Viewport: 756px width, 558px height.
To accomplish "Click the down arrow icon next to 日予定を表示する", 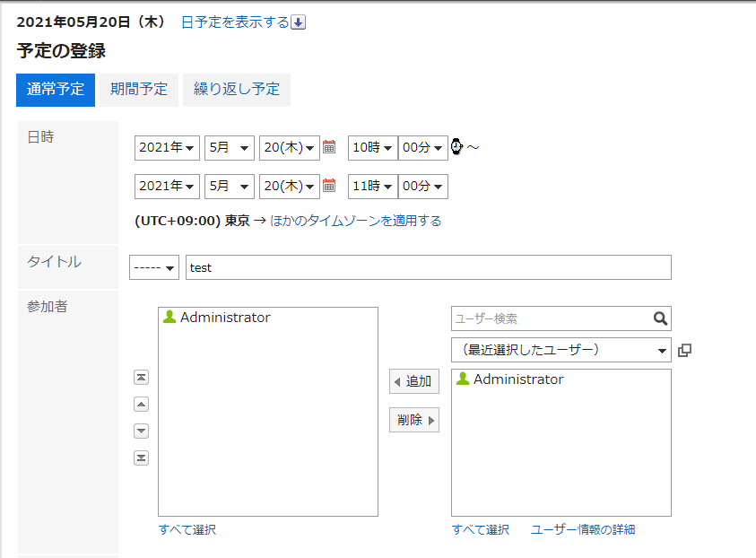I will pyautogui.click(x=299, y=22).
